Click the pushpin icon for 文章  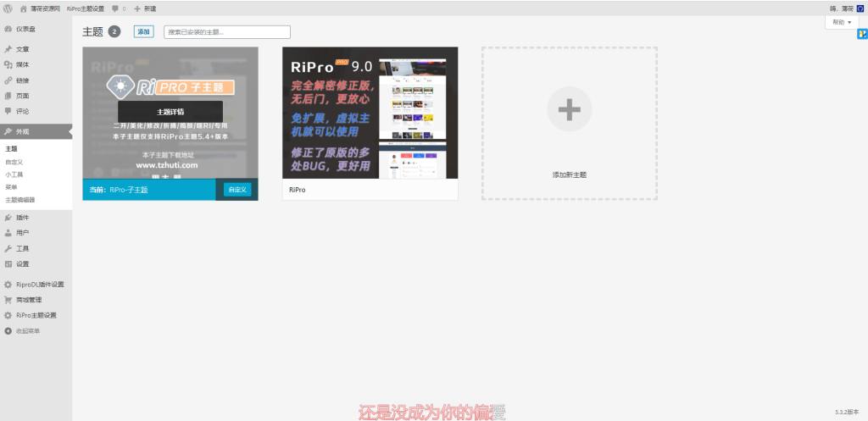click(x=8, y=49)
